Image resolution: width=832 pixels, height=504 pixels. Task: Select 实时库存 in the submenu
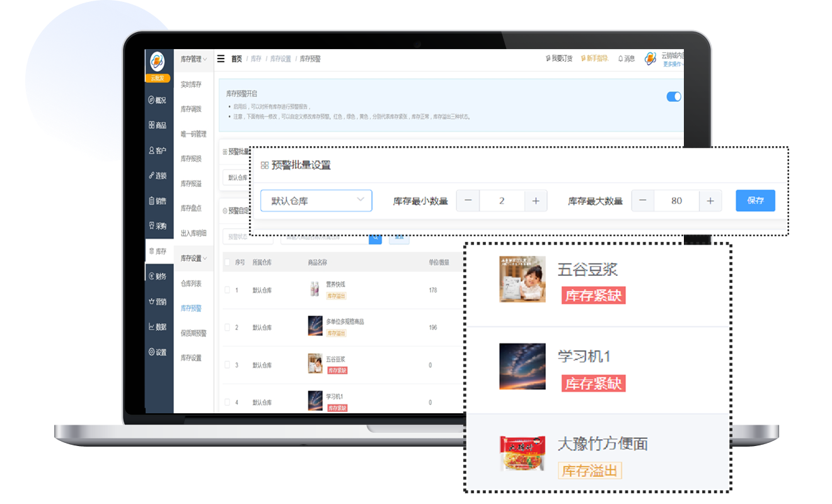191,84
